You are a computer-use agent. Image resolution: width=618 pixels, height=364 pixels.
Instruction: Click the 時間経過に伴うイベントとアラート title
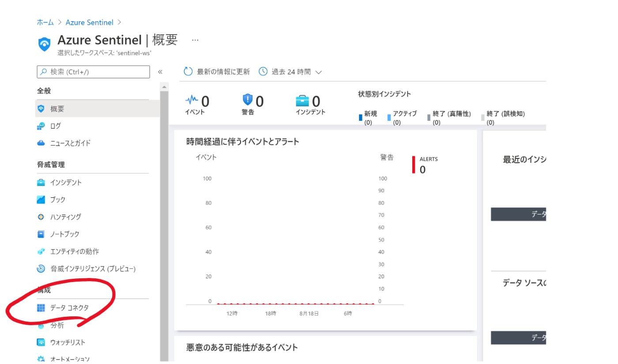(243, 142)
